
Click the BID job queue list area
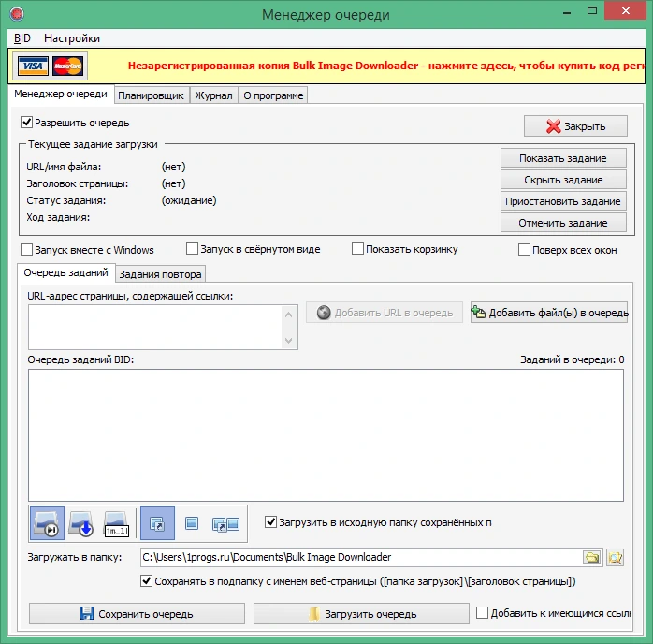(326, 435)
